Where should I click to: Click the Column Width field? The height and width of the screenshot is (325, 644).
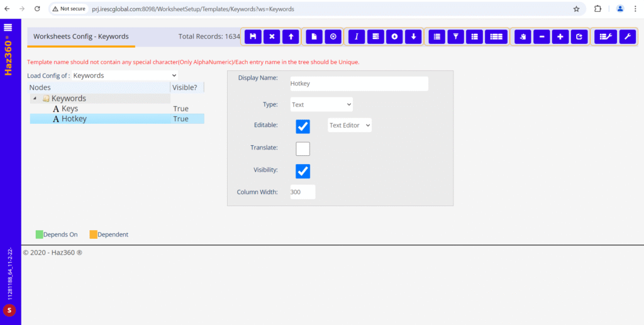click(303, 192)
